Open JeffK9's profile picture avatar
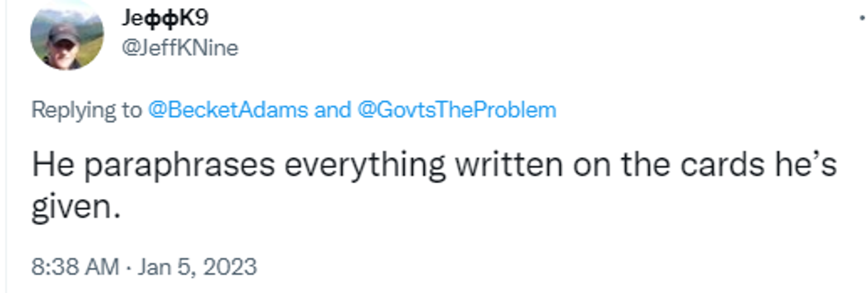 point(67,35)
